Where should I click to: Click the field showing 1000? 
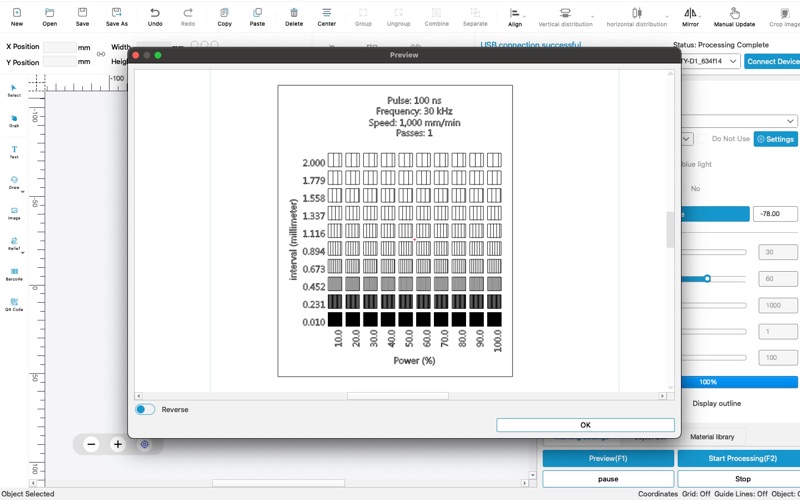tap(778, 305)
